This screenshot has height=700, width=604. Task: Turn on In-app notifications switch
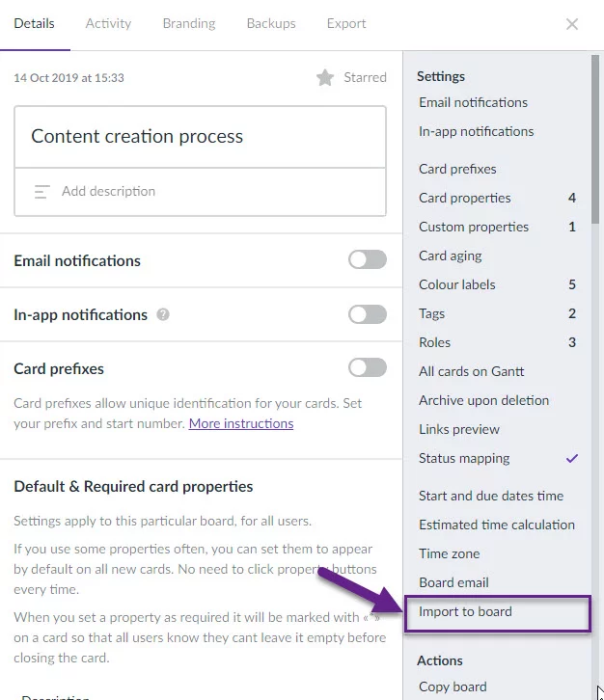point(368,314)
